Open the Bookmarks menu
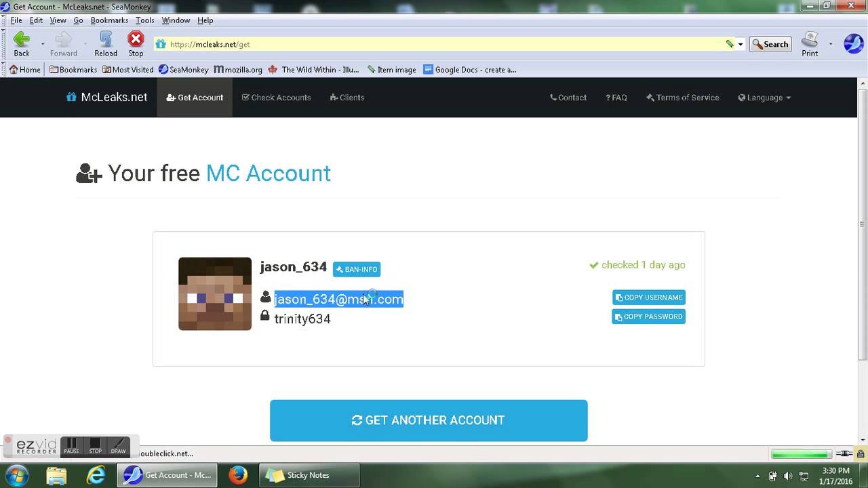The width and height of the screenshot is (868, 488). click(109, 20)
